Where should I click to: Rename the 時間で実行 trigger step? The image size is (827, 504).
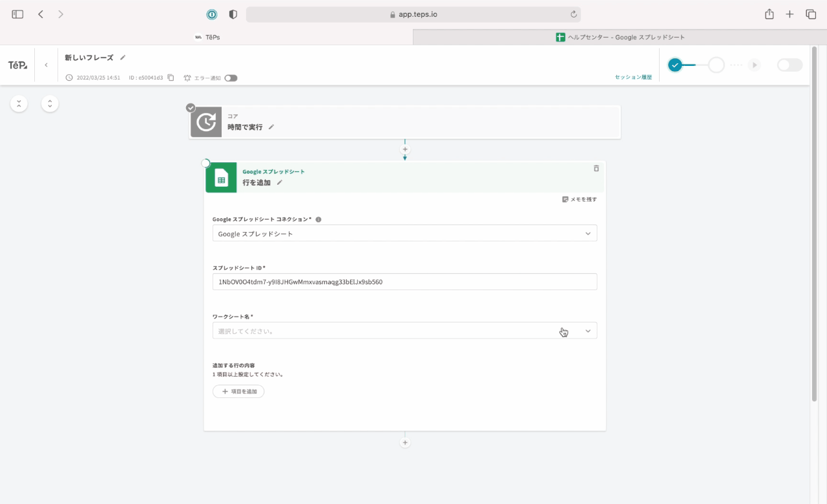click(x=271, y=127)
